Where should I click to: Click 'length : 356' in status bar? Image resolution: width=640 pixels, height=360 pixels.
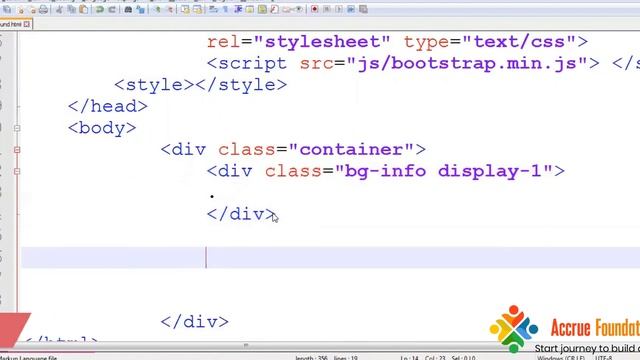tap(311, 358)
